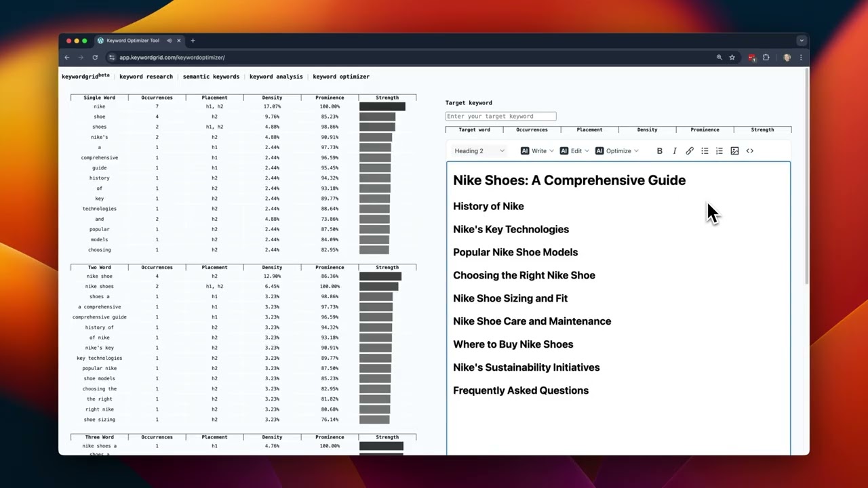Toggle italic formatting in editor toolbar

pyautogui.click(x=674, y=151)
